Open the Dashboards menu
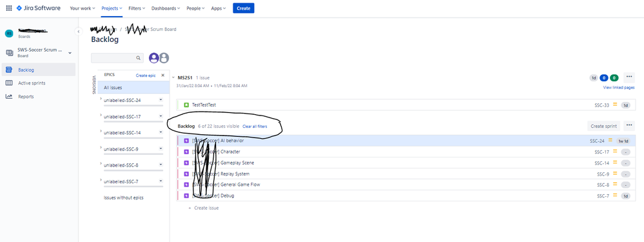The image size is (644, 242). (x=166, y=8)
